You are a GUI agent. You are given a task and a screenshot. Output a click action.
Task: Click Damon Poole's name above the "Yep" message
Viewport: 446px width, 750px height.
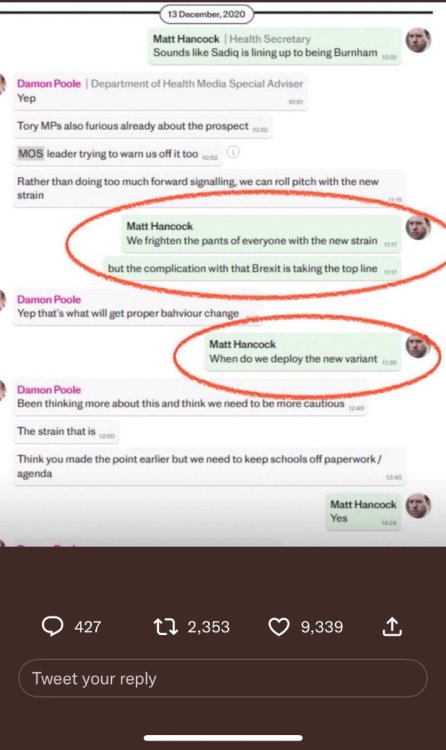point(49,83)
